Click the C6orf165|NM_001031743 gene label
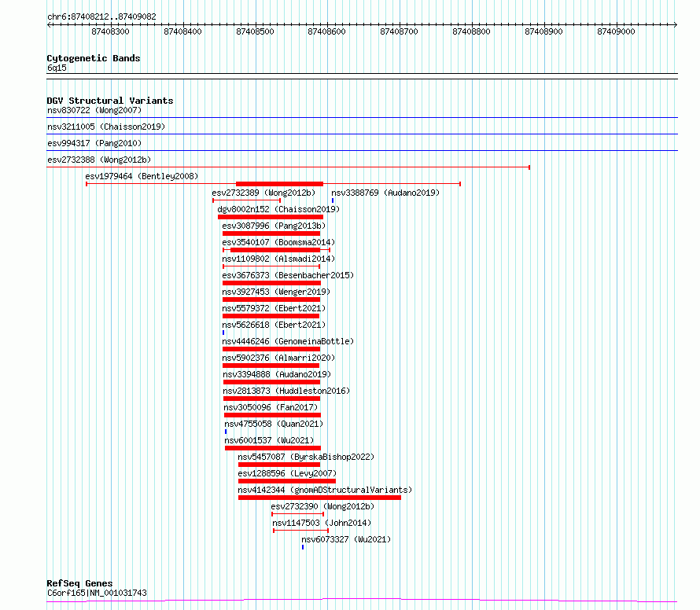This screenshot has width=700, height=610. [97, 593]
